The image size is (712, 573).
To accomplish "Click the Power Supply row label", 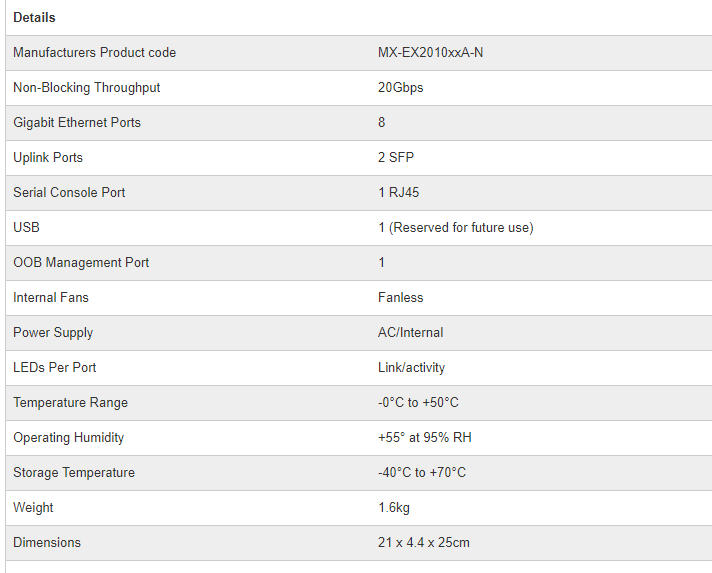I will (53, 333).
